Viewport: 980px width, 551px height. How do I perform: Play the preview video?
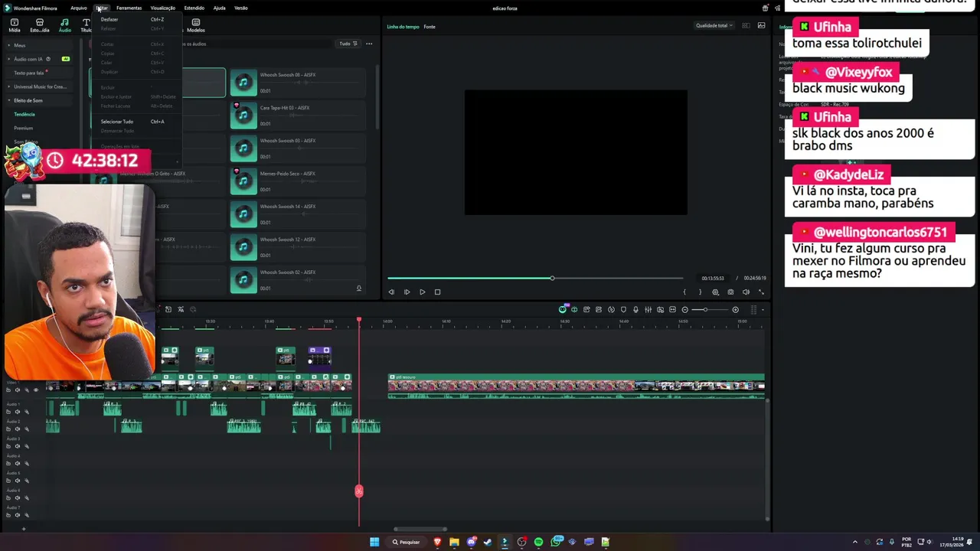(x=422, y=292)
